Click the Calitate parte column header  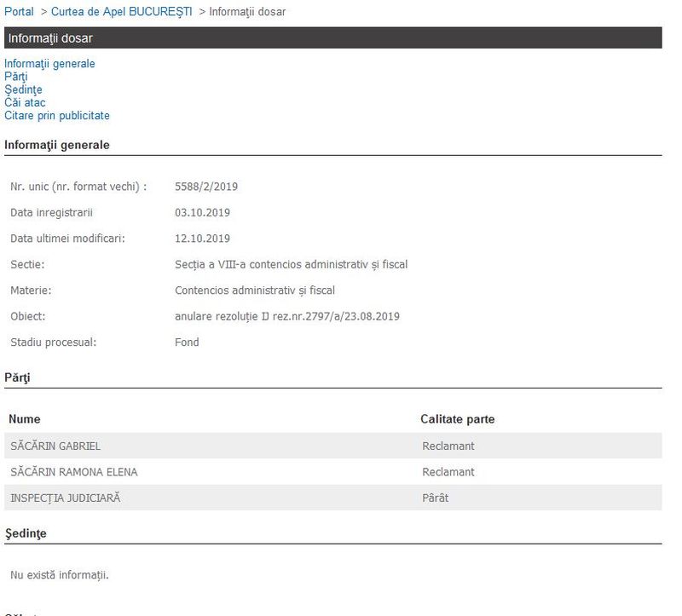[457, 419]
